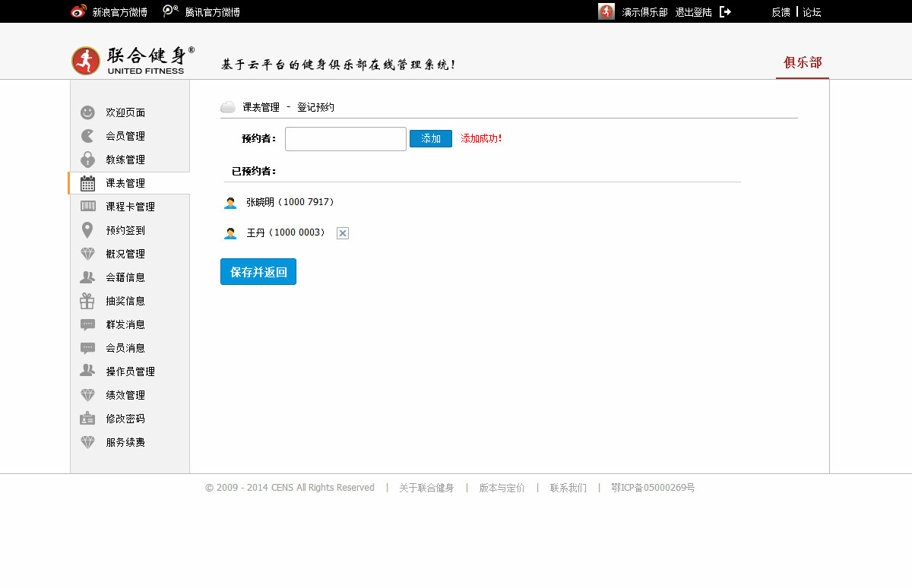The height and width of the screenshot is (588, 912).
Task: Click the gift box icon for 抽奖信息
Action: (x=87, y=301)
